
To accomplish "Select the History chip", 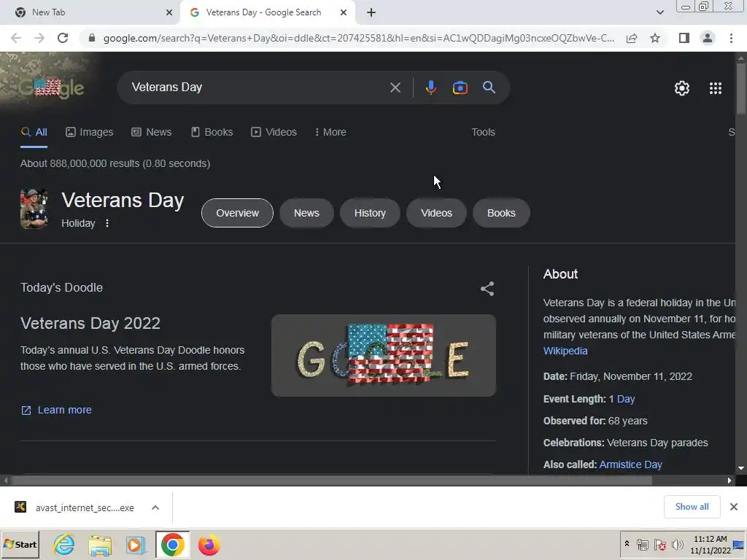I will [x=370, y=213].
